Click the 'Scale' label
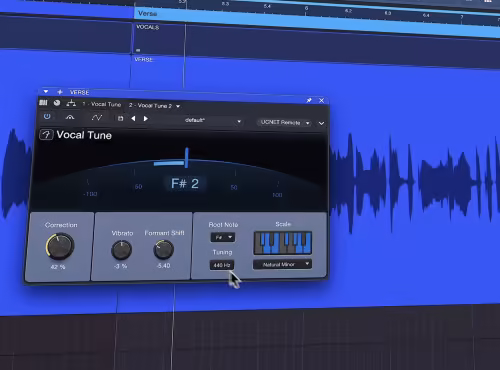The image size is (500, 370). click(x=283, y=224)
